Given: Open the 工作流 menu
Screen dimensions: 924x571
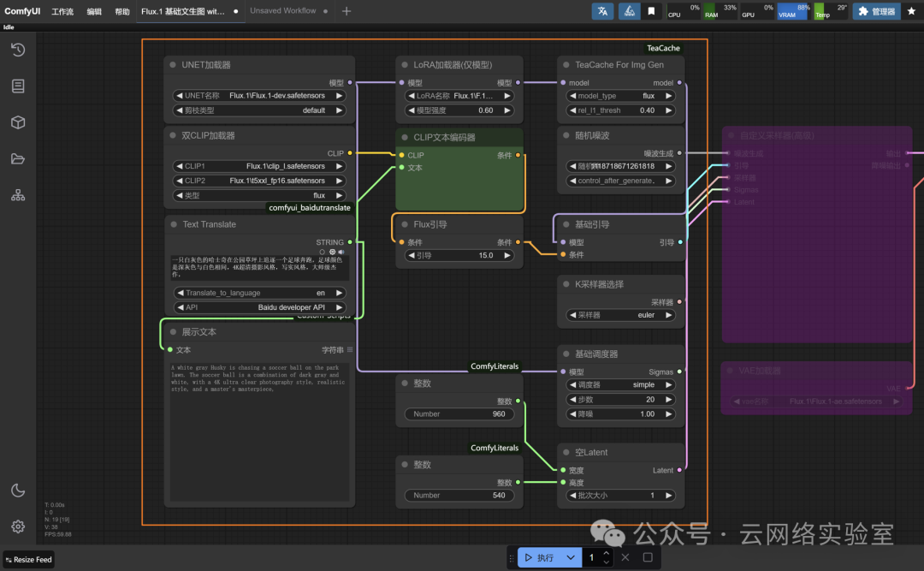Looking at the screenshot, I should tap(62, 12).
